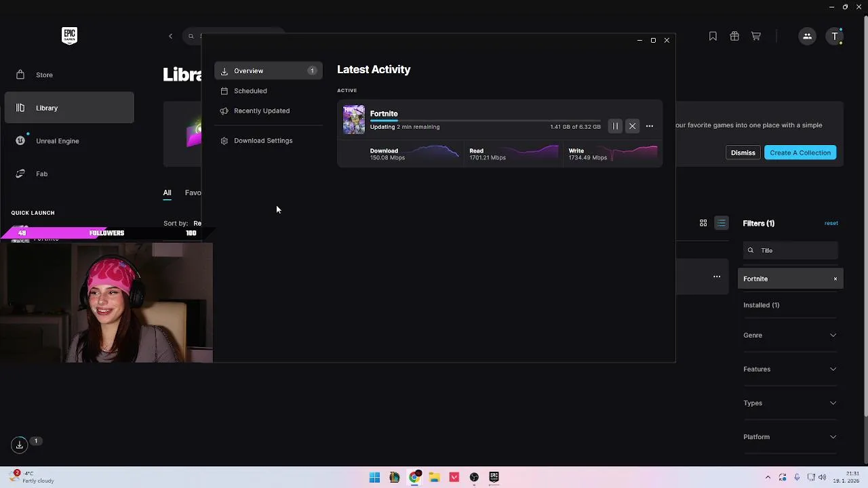868x488 pixels.
Task: Dismiss the collection banner
Action: [x=743, y=152]
